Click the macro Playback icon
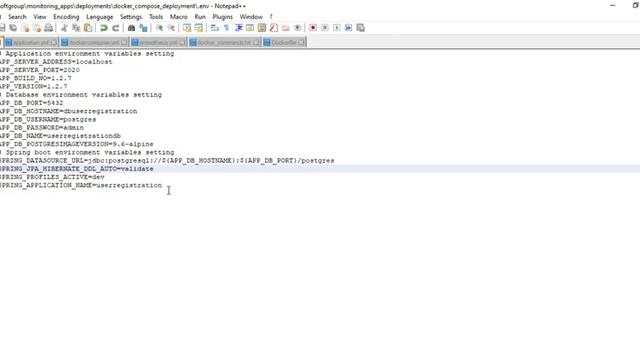Viewport: 640px width, 360px height. point(337,28)
